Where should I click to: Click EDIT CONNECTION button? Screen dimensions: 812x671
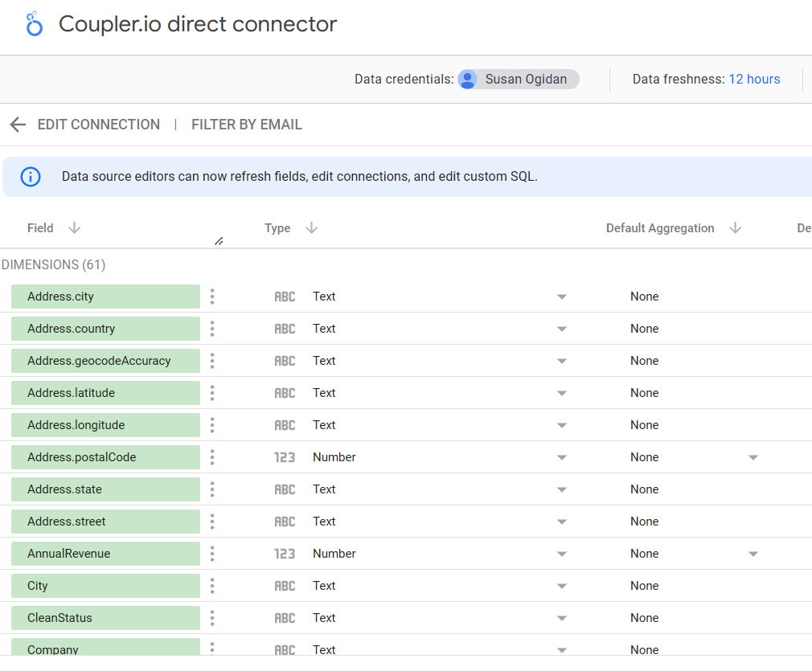[99, 125]
